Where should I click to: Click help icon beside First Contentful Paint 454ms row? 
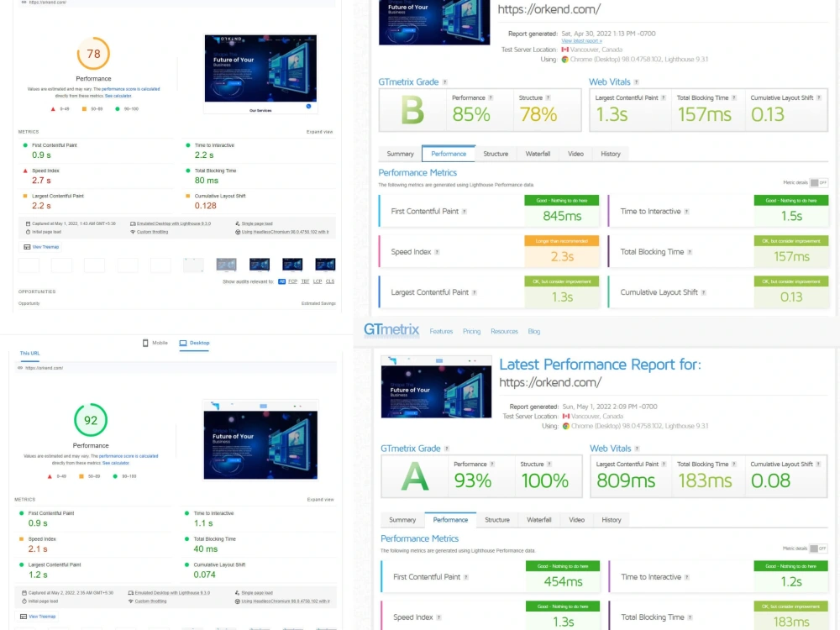click(466, 577)
